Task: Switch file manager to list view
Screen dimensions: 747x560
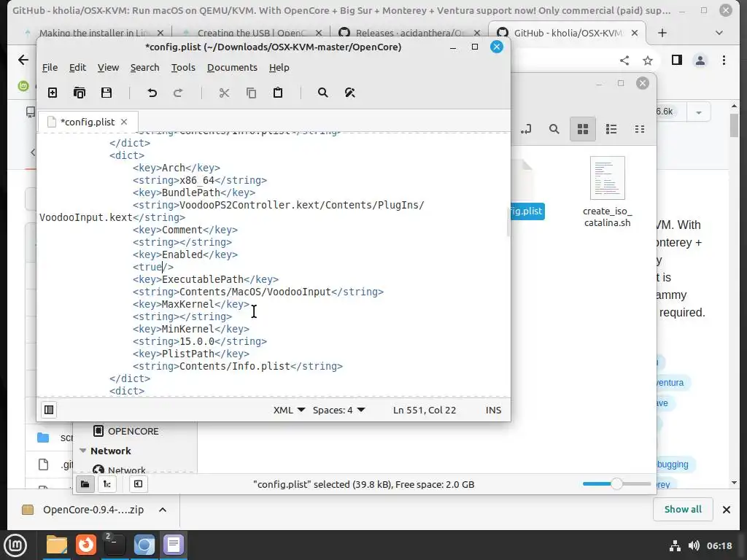Action: (x=611, y=129)
